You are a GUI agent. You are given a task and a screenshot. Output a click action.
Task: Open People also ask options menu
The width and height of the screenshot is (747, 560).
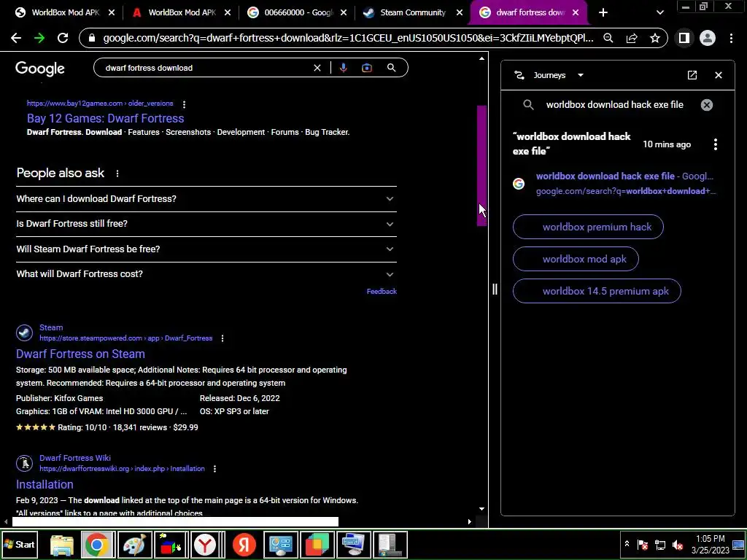coord(117,174)
